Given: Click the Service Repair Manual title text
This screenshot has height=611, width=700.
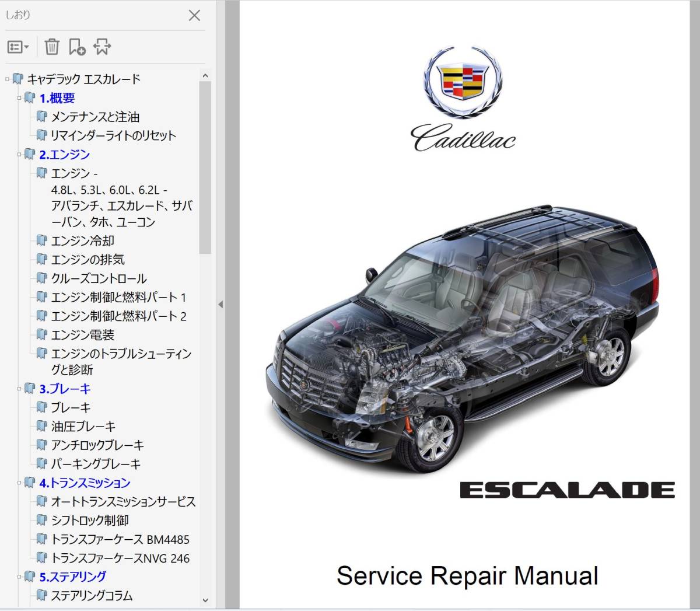Looking at the screenshot, I should (x=467, y=576).
